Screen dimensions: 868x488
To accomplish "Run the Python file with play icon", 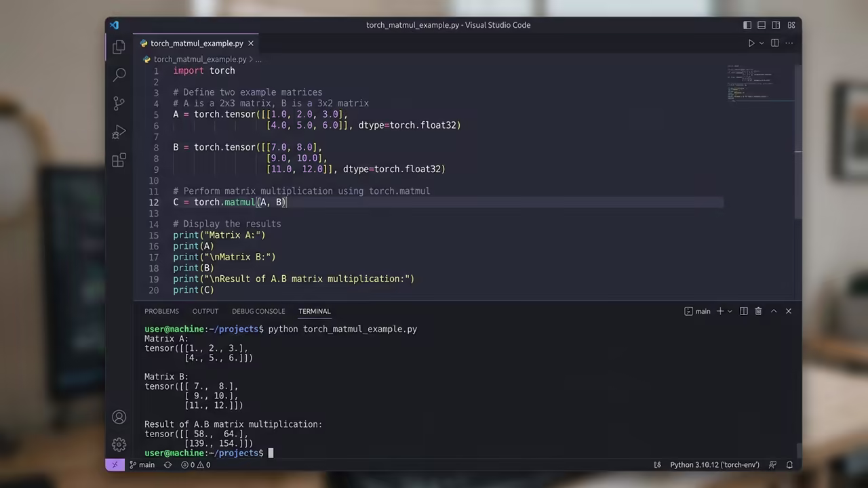I will pyautogui.click(x=751, y=43).
